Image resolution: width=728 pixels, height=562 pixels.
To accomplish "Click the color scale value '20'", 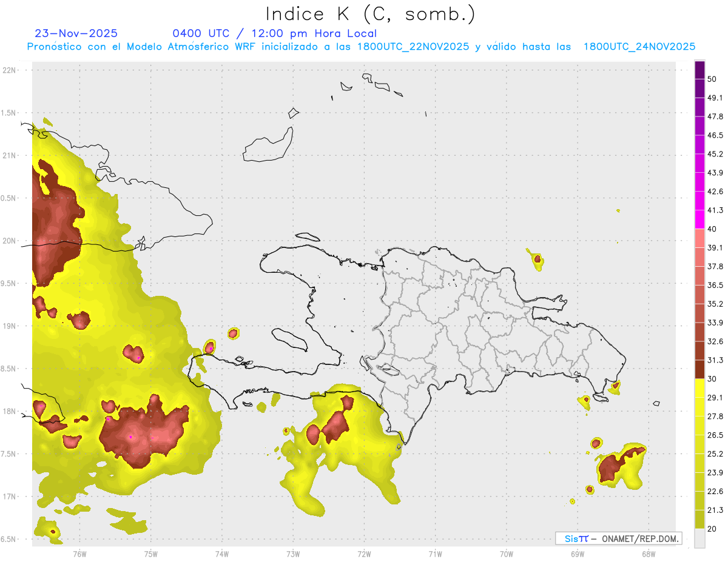I will coord(712,529).
